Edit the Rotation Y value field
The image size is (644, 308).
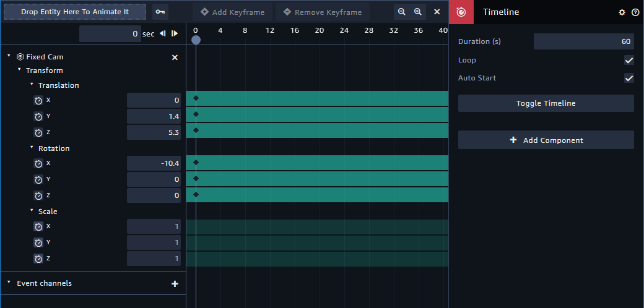coord(154,179)
